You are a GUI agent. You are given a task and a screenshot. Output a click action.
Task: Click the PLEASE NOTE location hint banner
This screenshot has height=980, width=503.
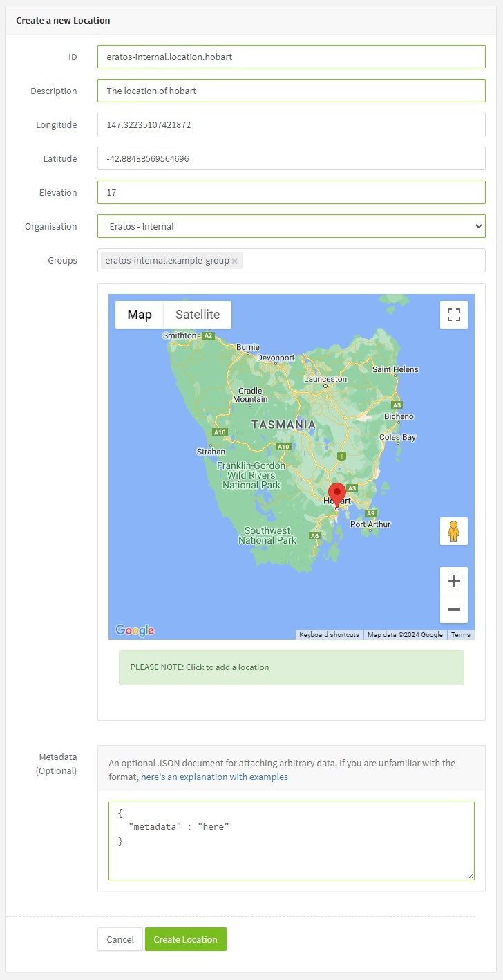pyautogui.click(x=292, y=667)
